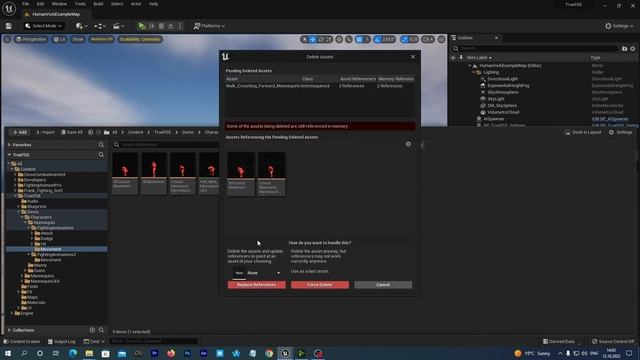
Task: Click search icon next to TrueFSE section
Action: point(101,155)
